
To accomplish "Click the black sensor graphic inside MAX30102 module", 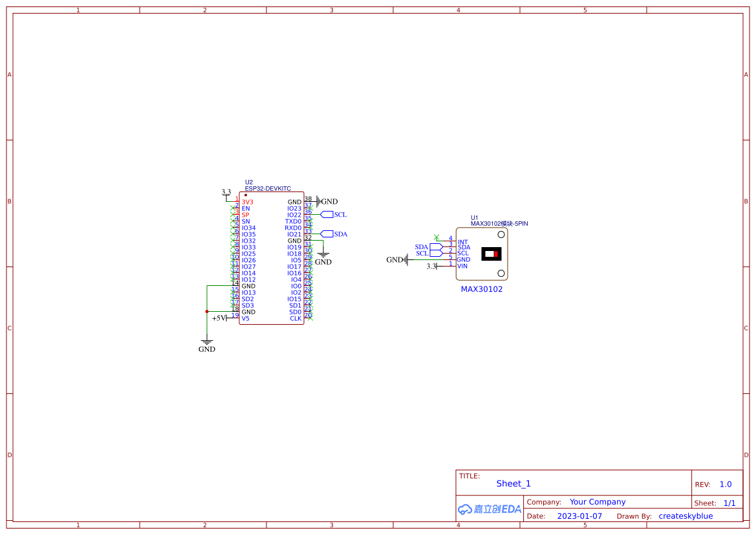I will 491,254.
